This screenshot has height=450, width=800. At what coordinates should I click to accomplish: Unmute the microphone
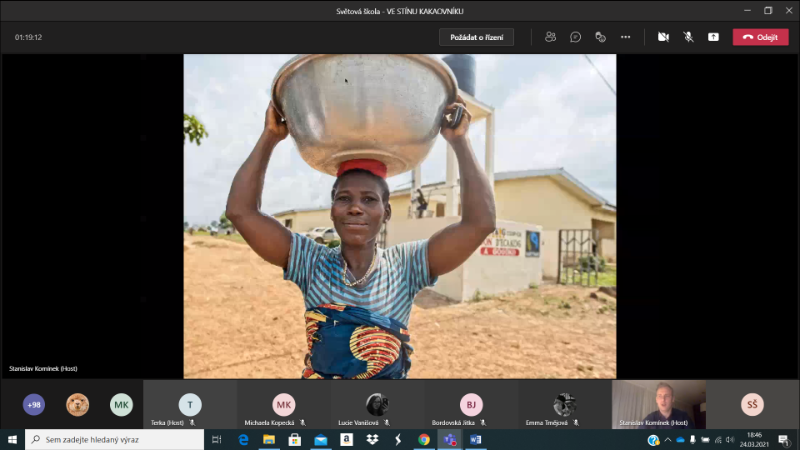pyautogui.click(x=688, y=37)
